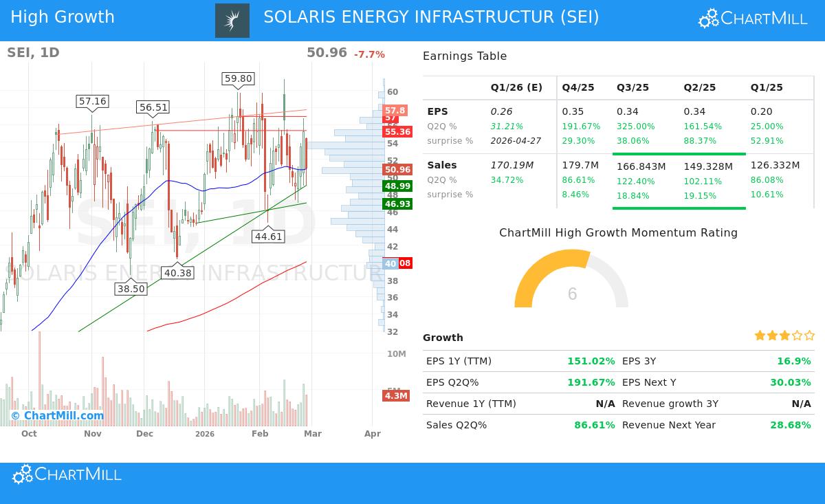Image resolution: width=825 pixels, height=504 pixels.
Task: Click the green 48.99 support price tag
Action: 396,186
